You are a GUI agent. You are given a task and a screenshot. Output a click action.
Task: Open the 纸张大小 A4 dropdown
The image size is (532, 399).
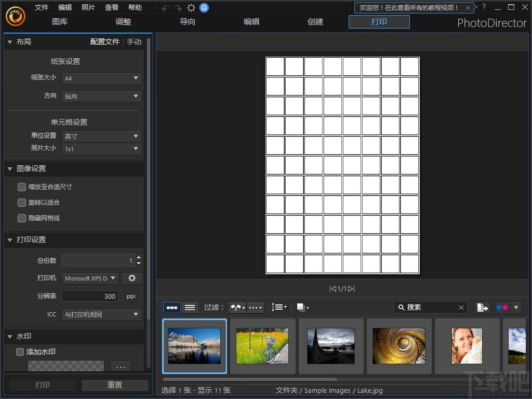point(101,78)
